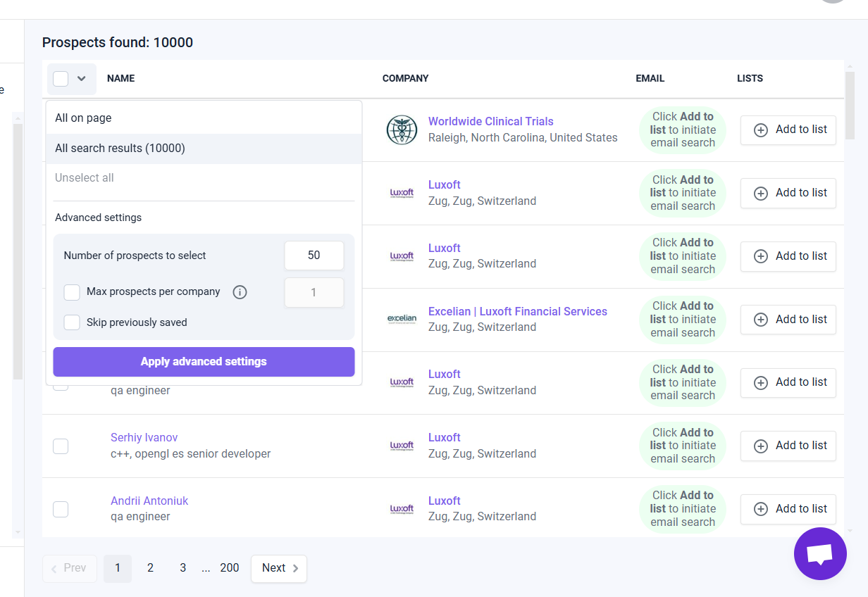Click the plus icon on first Add to list
This screenshot has width=868, height=597.
759,130
